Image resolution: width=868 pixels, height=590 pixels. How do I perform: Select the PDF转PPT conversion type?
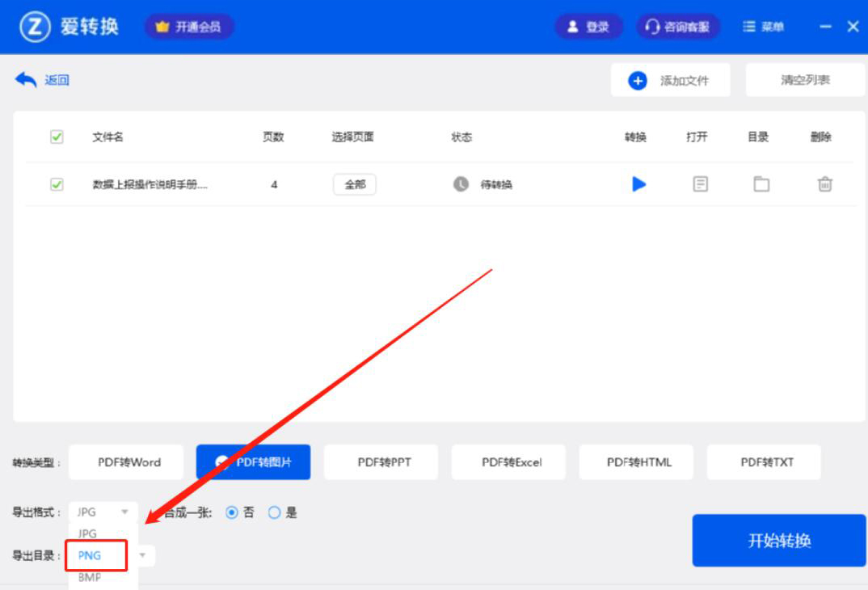click(x=381, y=462)
